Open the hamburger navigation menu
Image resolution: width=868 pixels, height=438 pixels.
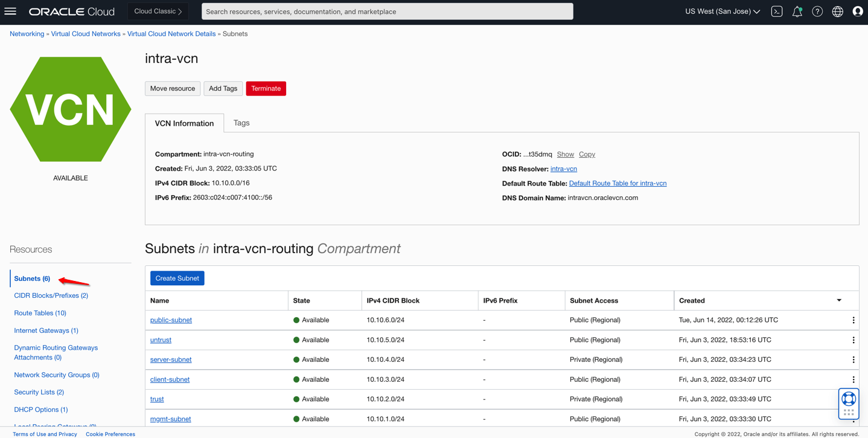[x=10, y=11]
